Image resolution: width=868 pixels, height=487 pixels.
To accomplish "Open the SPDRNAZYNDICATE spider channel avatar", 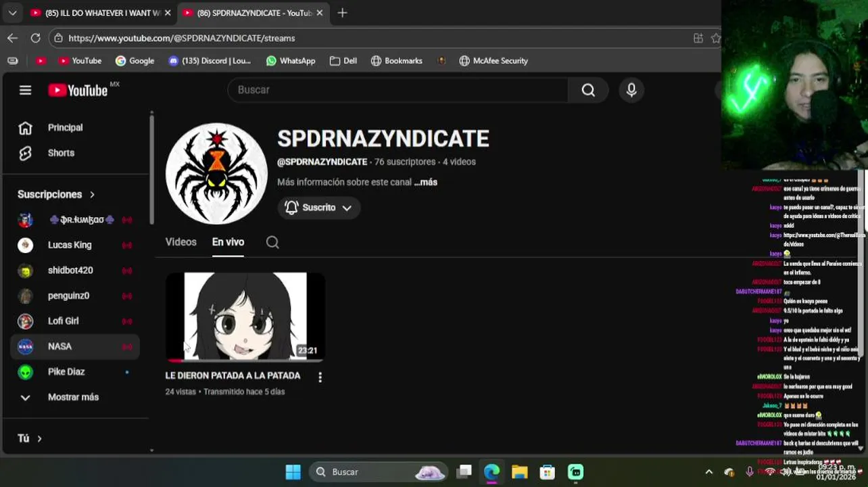I will (x=216, y=174).
